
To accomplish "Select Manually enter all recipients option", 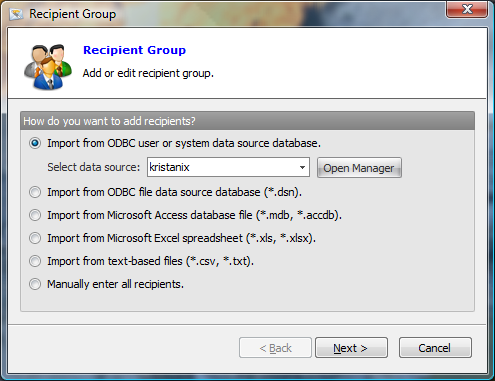I will pos(35,284).
